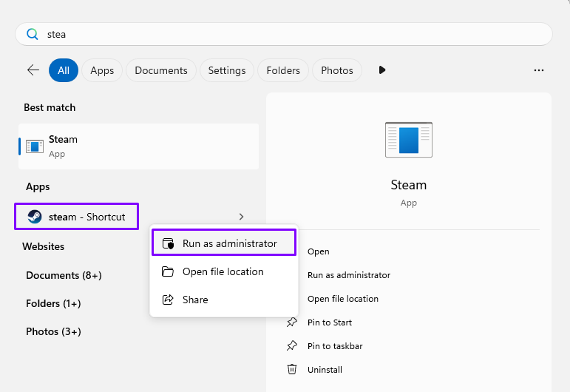
Task: Open Steam from the Best match result
Action: pos(138,146)
